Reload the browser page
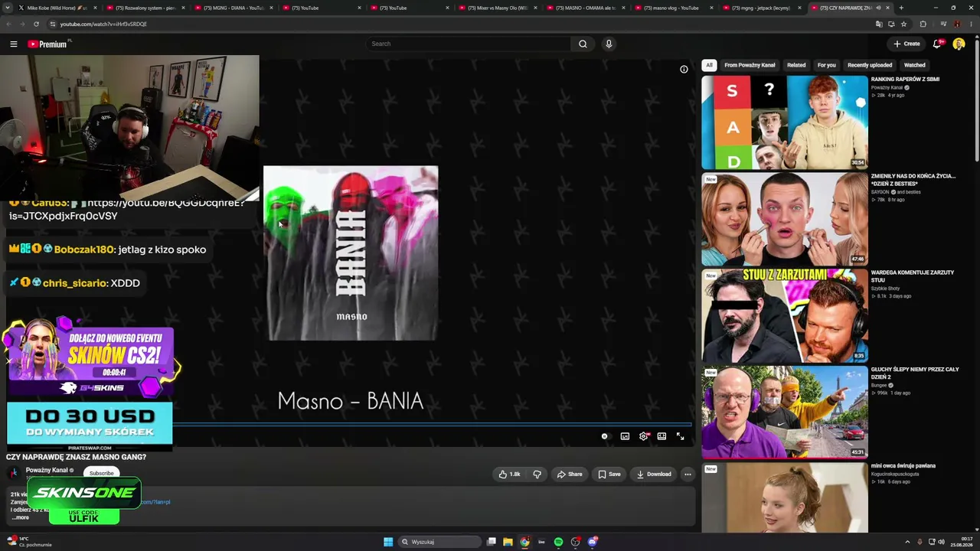The width and height of the screenshot is (980, 551). 36,24
